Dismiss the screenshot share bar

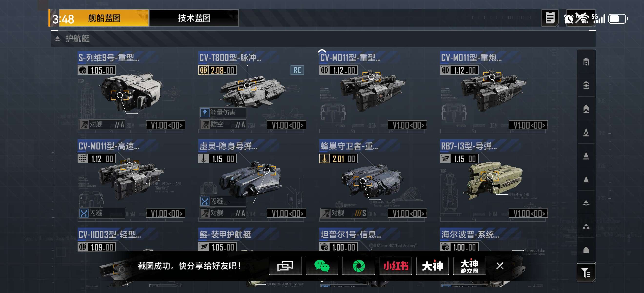(x=500, y=266)
